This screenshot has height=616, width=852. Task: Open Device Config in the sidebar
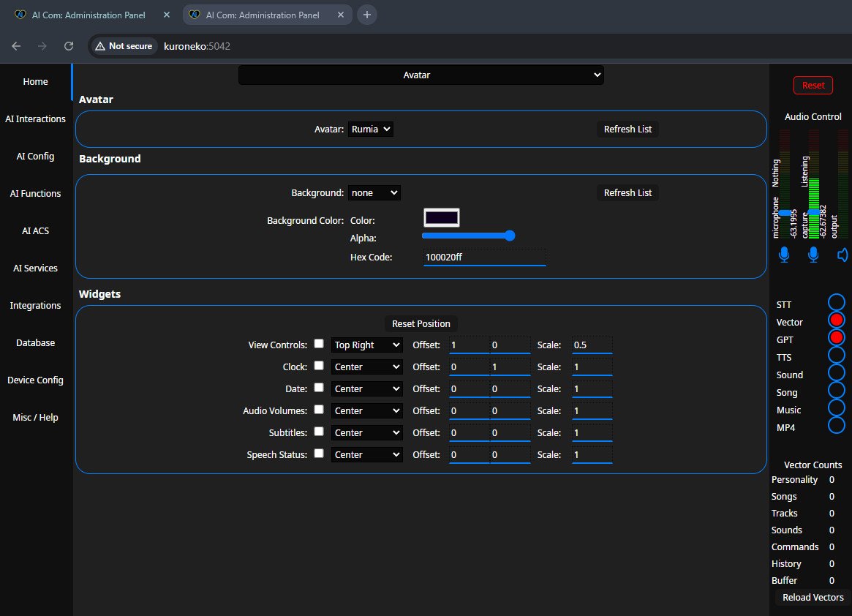point(35,380)
